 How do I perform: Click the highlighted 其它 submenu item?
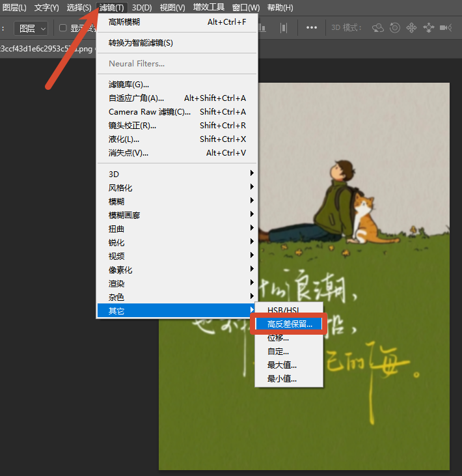coord(177,311)
